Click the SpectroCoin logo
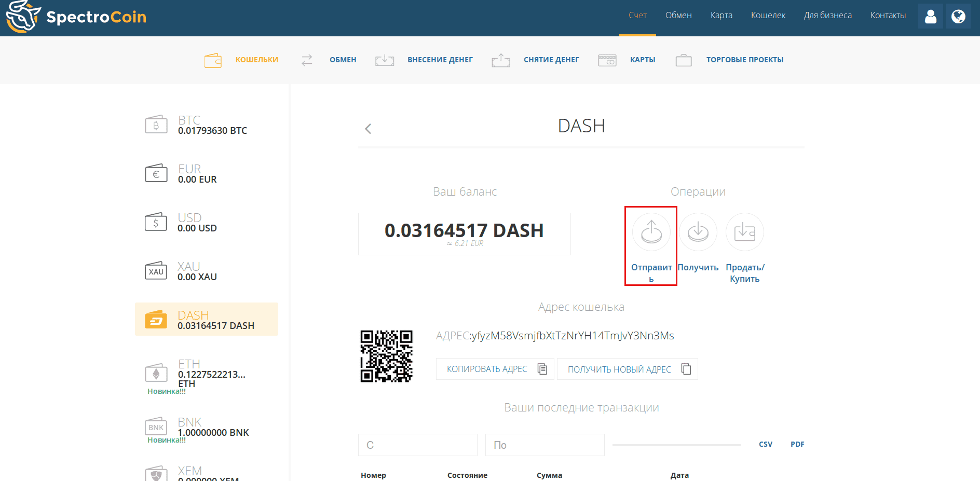Image resolution: width=980 pixels, height=481 pixels. coord(76,17)
